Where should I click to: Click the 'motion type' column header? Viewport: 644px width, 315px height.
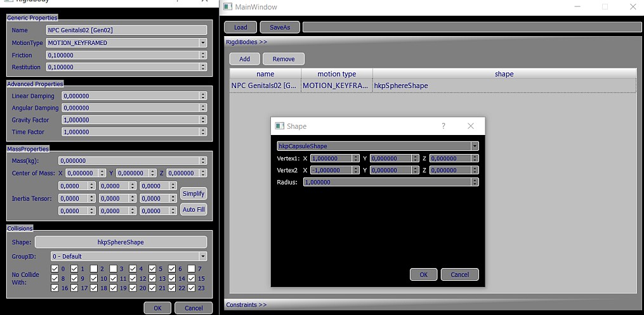click(x=337, y=74)
